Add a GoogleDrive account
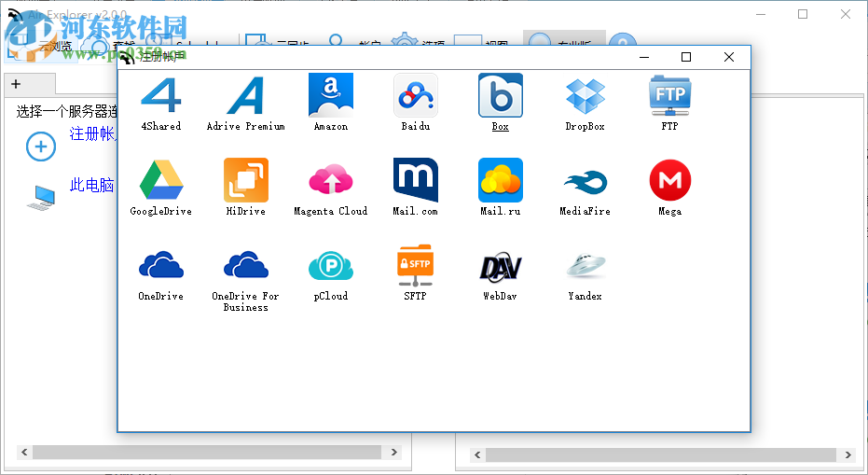This screenshot has height=475, width=868. [161, 180]
